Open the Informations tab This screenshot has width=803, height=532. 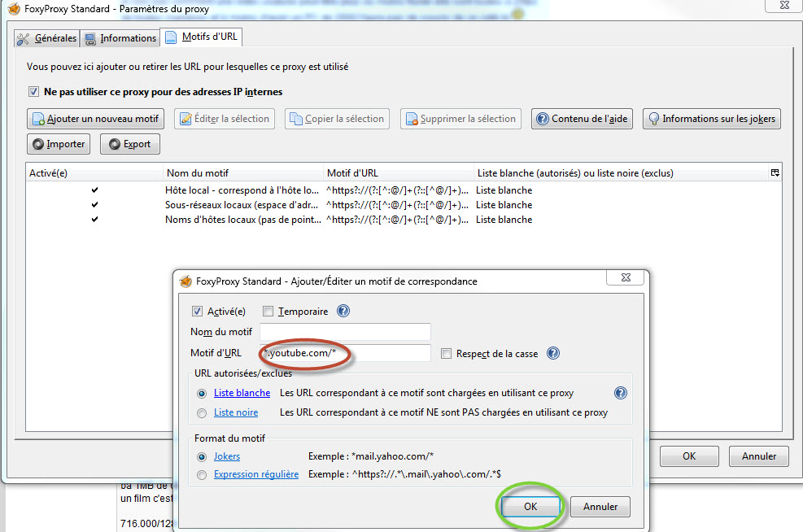(x=120, y=38)
